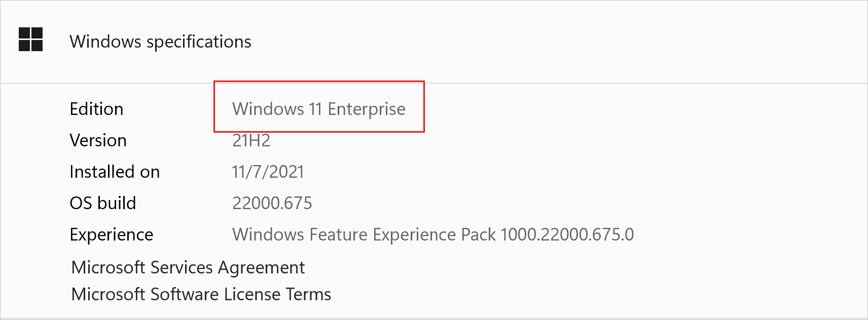Click the OS build label

[x=103, y=203]
